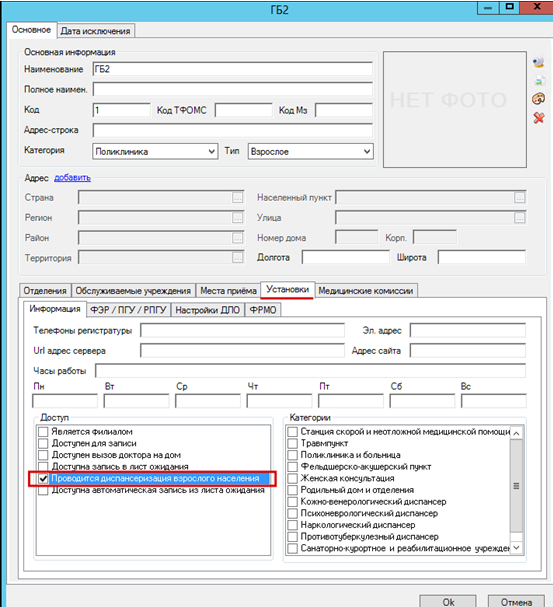
Task: Open the Места приёма tab
Action: click(228, 291)
